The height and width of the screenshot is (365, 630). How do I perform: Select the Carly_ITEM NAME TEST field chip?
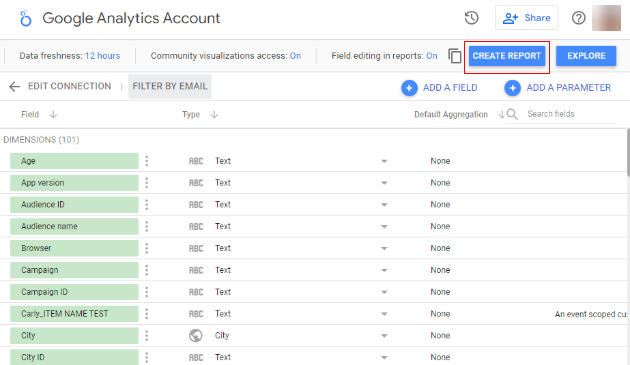74,314
